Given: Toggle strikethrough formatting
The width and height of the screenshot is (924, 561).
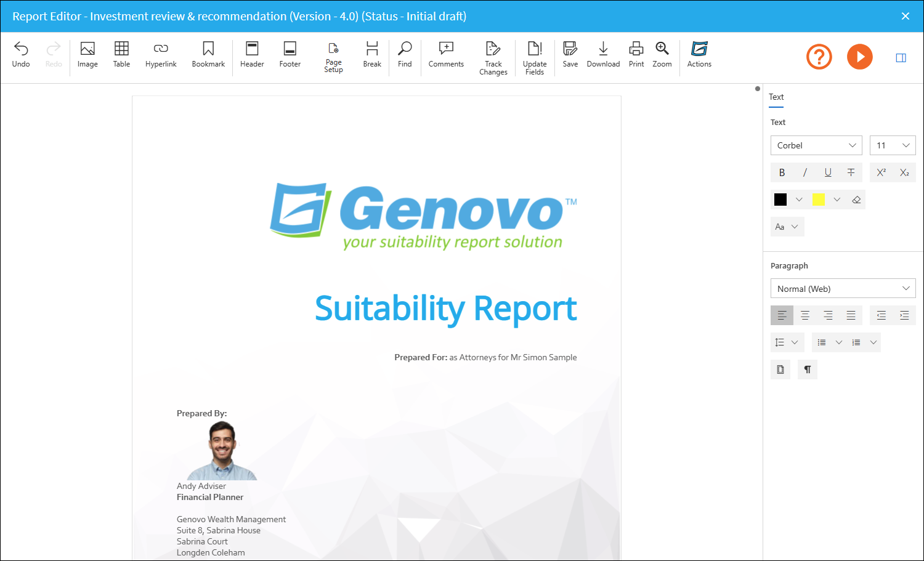Looking at the screenshot, I should (851, 172).
